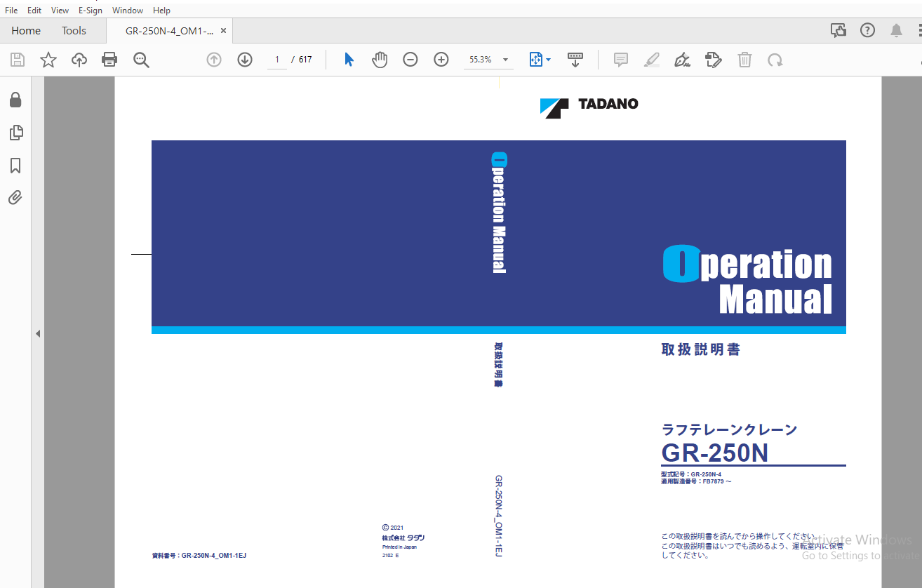Click the vertical GR-250N-4_OM1-1EJ spine text
The width and height of the screenshot is (922, 588).
click(x=499, y=516)
